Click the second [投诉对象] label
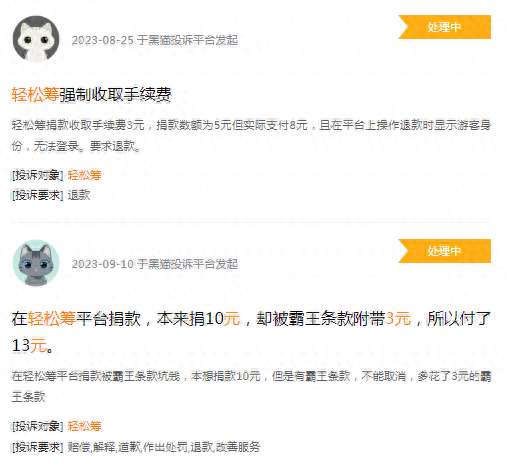This screenshot has width=507, height=472. tap(38, 426)
